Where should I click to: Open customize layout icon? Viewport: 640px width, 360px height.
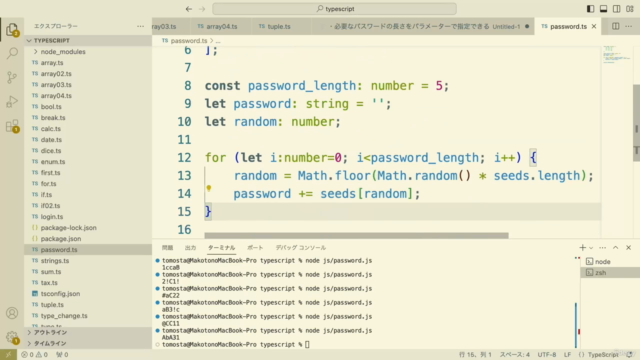630,9
